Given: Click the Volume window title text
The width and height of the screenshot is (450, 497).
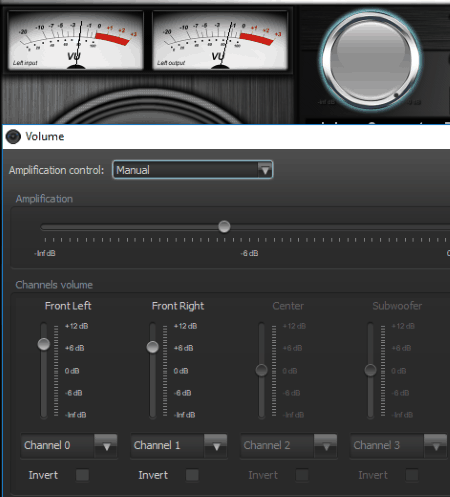Looking at the screenshot, I should pos(45,137).
